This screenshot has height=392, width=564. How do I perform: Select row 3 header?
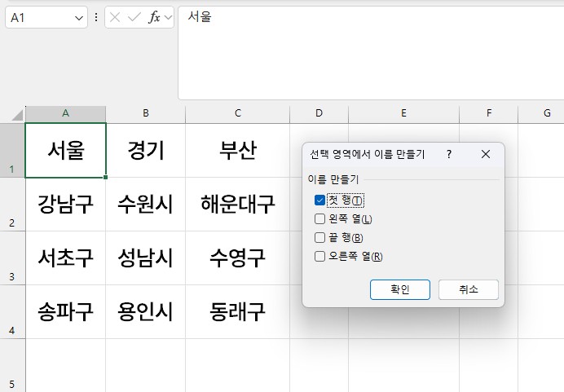pyautogui.click(x=12, y=258)
